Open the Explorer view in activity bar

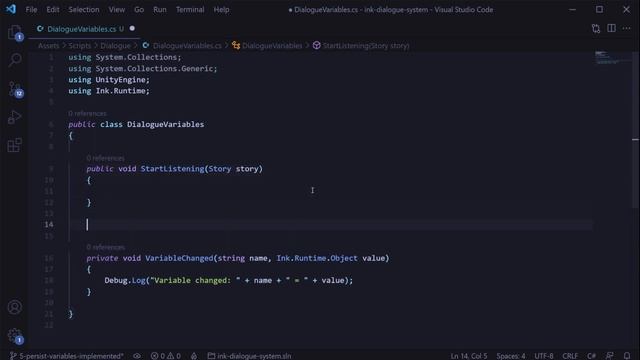tap(15, 32)
